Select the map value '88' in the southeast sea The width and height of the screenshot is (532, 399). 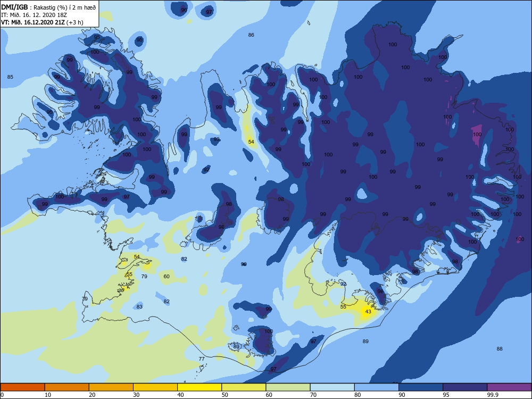tap(500, 348)
